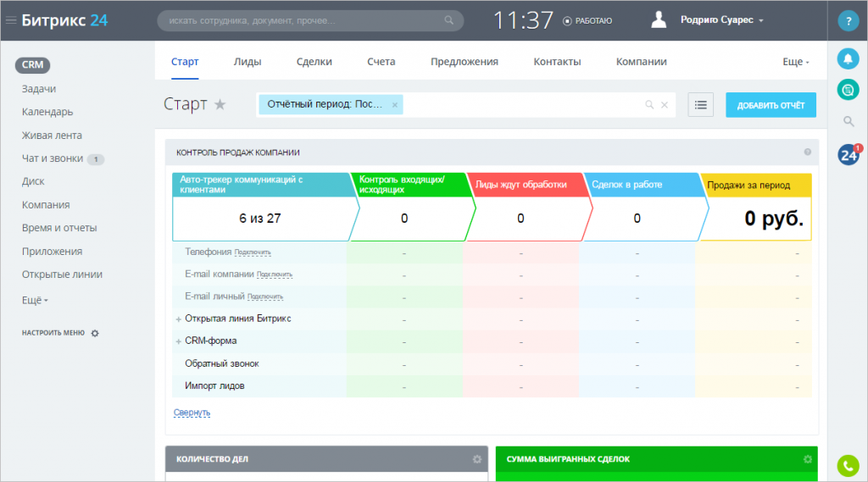This screenshot has height=482, width=868.
Task: Click gear icon next to Настроить меню
Action: (x=95, y=333)
